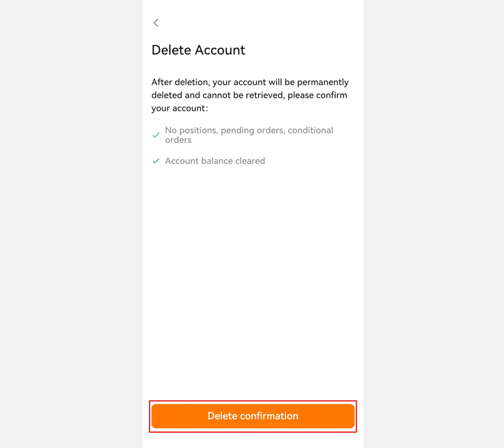Click the word 'cleared' in the balance condition
The image size is (504, 448).
(250, 161)
